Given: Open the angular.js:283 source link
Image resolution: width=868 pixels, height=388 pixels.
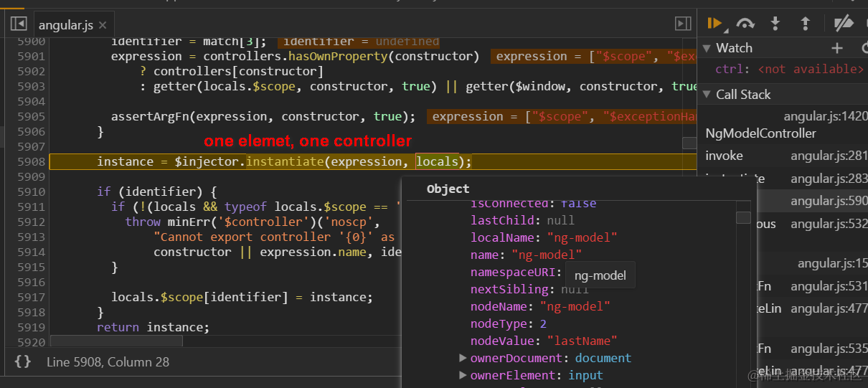Looking at the screenshot, I should (x=829, y=179).
